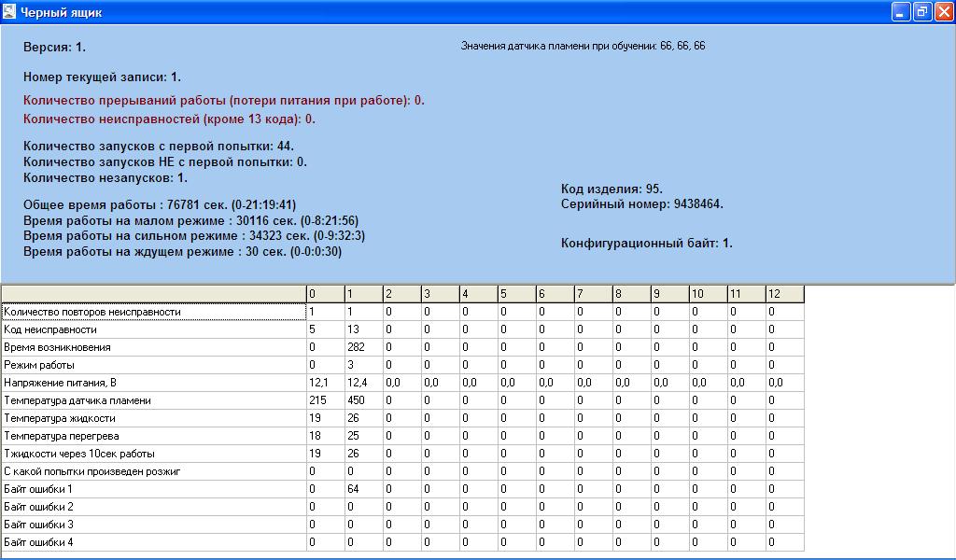The image size is (956, 560).
Task: Click the 'Байт ошибки 4' row label
Action: pos(154,541)
